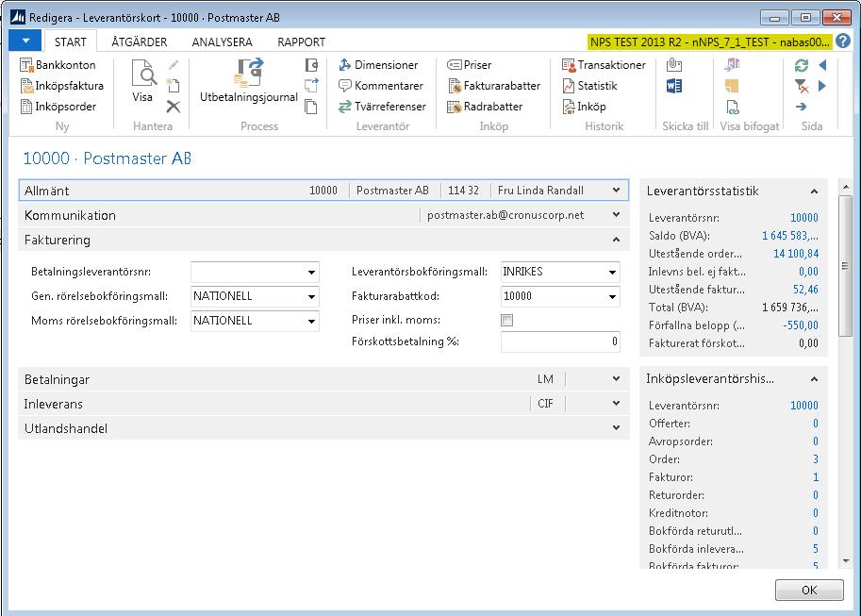Create new Inköpsorder
Screen dimensions: 861x616
58,107
